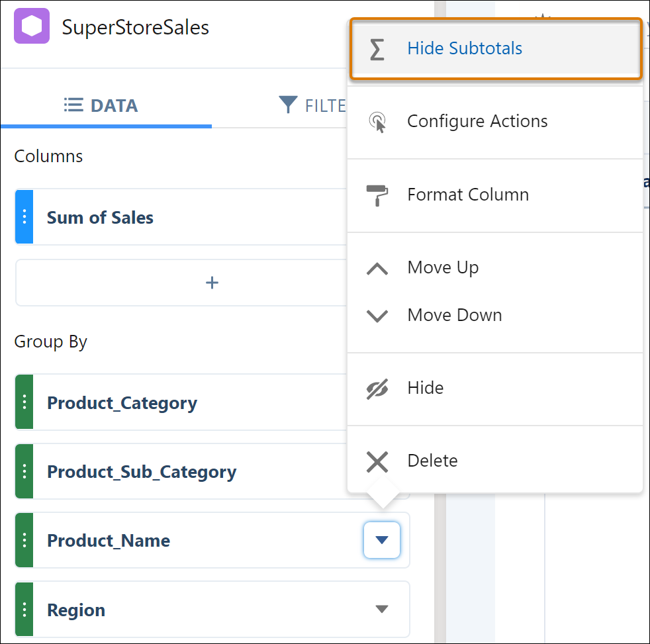Screen dimensions: 650x644
Task: Open the Product_Name dropdown arrow
Action: pos(381,540)
